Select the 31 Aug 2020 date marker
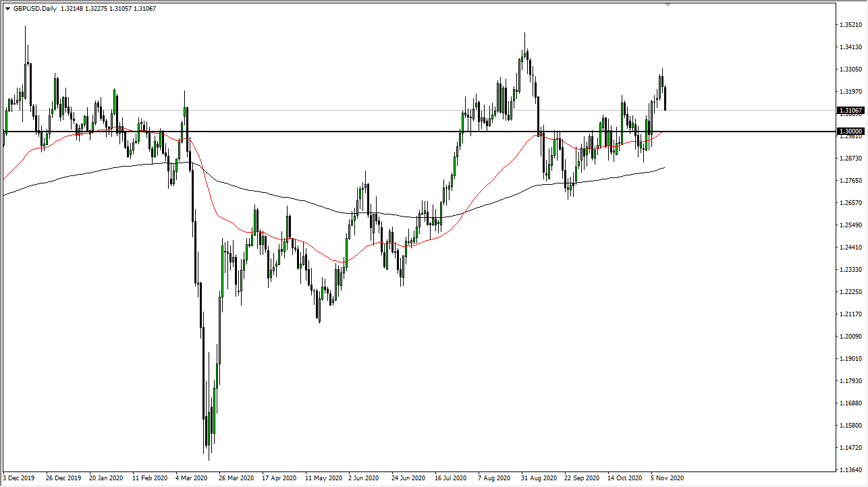Viewport: 868px width, 487px height. [x=537, y=478]
